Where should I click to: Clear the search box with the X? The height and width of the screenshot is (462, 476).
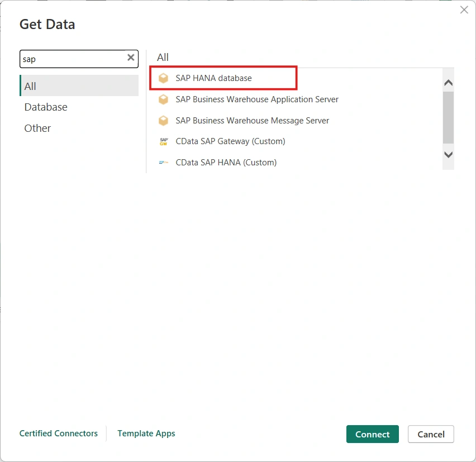click(x=131, y=58)
